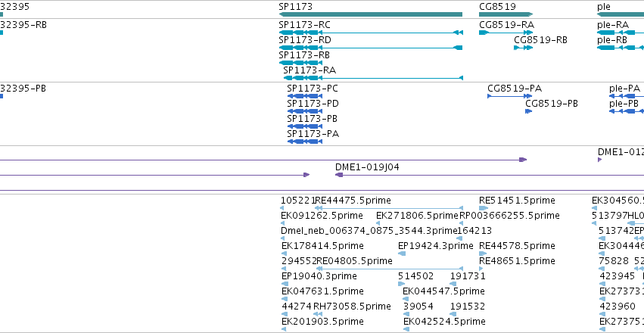Screen dimensions: 644x333
Task: Select the 191532 EST label
Action: 468,307
